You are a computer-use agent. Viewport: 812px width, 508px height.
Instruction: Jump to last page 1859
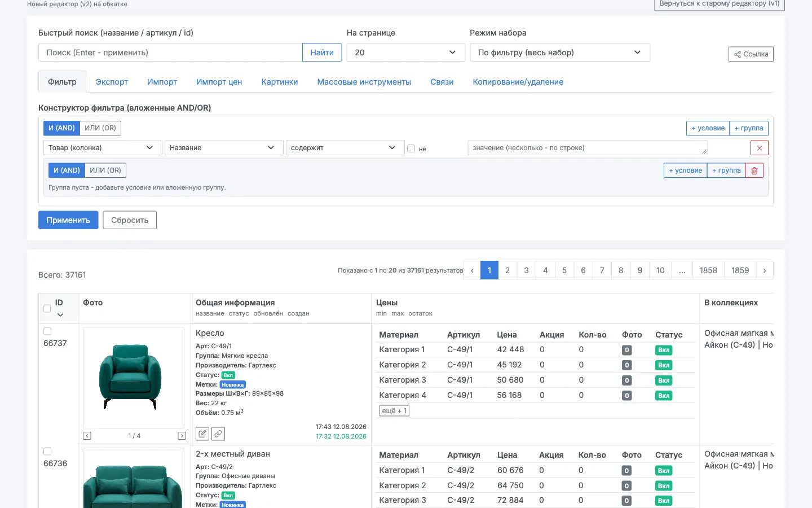740,270
